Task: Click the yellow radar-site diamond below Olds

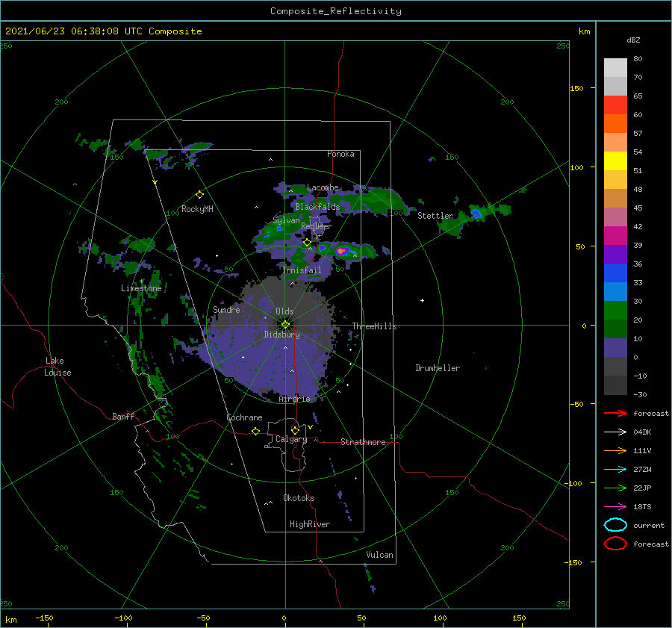Action: (x=285, y=325)
